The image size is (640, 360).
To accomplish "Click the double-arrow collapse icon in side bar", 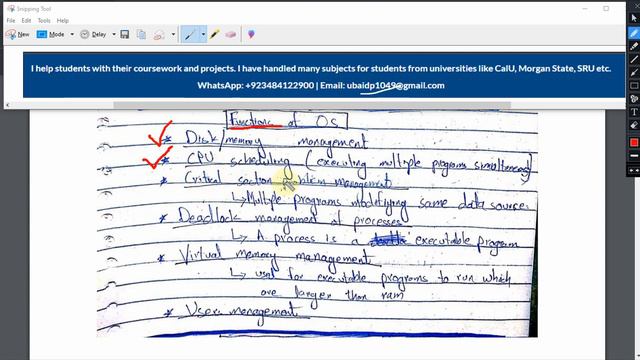I will (634, 170).
